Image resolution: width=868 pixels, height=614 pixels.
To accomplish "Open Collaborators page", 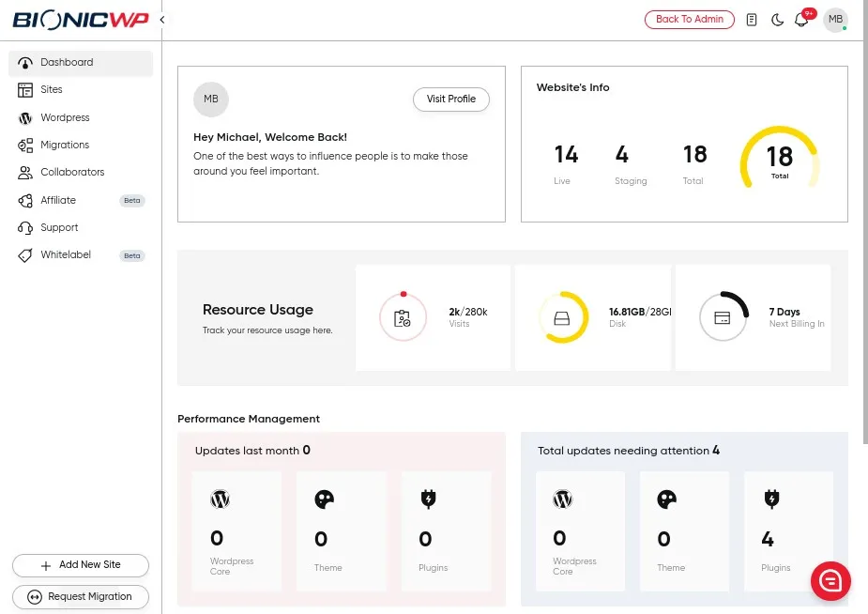I will pyautogui.click(x=81, y=172).
